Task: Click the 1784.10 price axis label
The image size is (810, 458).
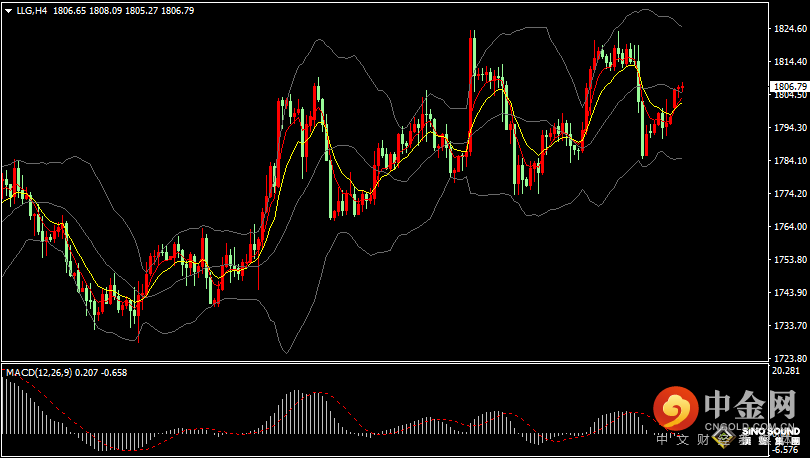Action: (x=791, y=161)
